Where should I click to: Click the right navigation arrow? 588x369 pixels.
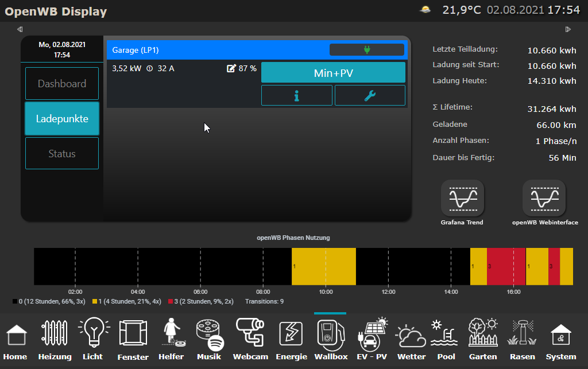568,29
